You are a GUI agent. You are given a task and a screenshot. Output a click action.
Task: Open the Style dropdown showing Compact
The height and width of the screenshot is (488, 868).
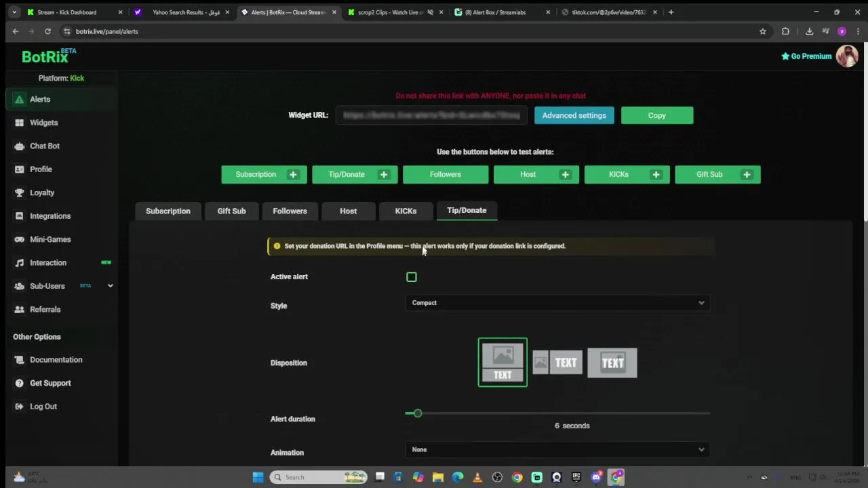[557, 303]
